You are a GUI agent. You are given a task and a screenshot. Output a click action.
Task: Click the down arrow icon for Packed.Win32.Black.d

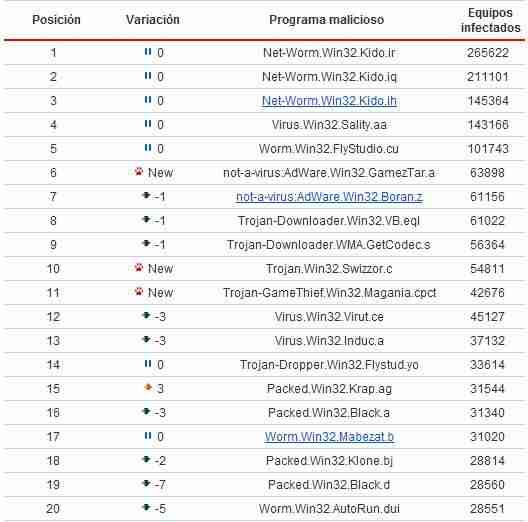(146, 484)
